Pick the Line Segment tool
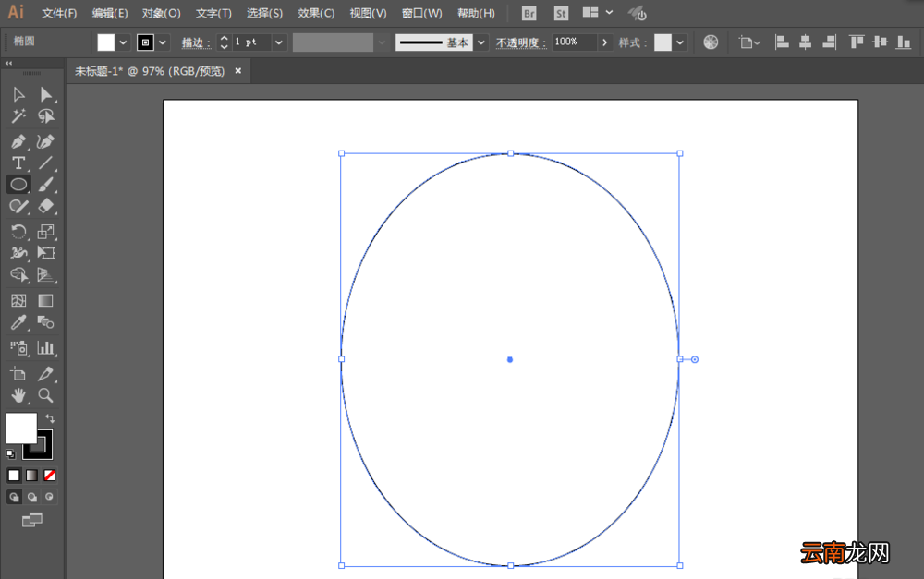The width and height of the screenshot is (924, 579). (46, 163)
